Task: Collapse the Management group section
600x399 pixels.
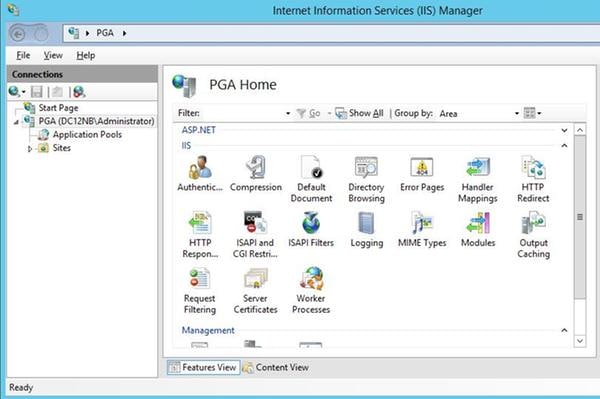Action: point(564,330)
